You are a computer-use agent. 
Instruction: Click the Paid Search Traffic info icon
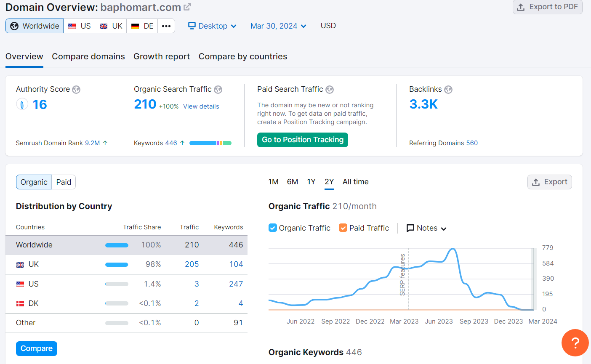click(x=330, y=89)
